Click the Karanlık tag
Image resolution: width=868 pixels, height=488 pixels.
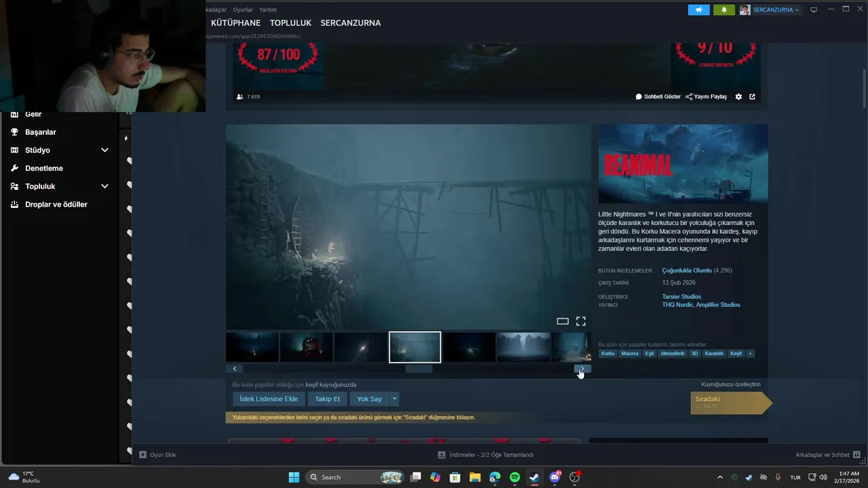click(714, 353)
